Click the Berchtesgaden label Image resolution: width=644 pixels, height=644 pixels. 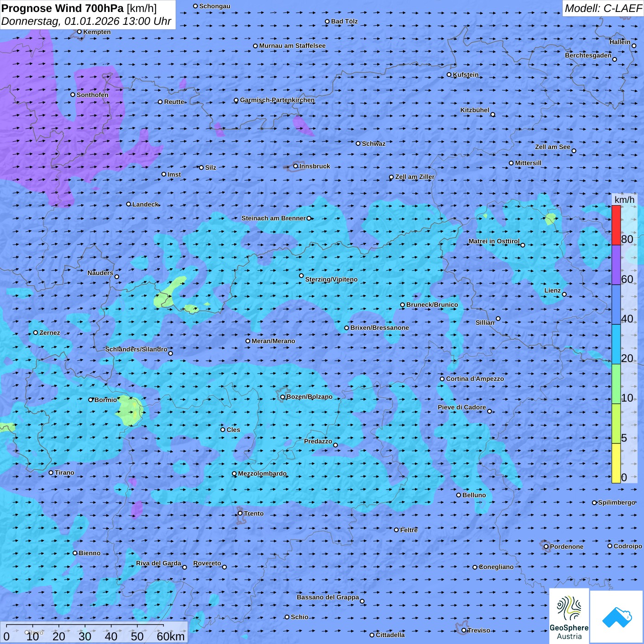click(588, 55)
